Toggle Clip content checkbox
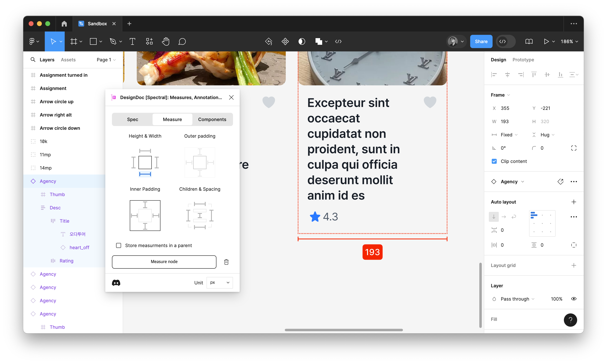Screen dimensions: 607x364 click(494, 161)
